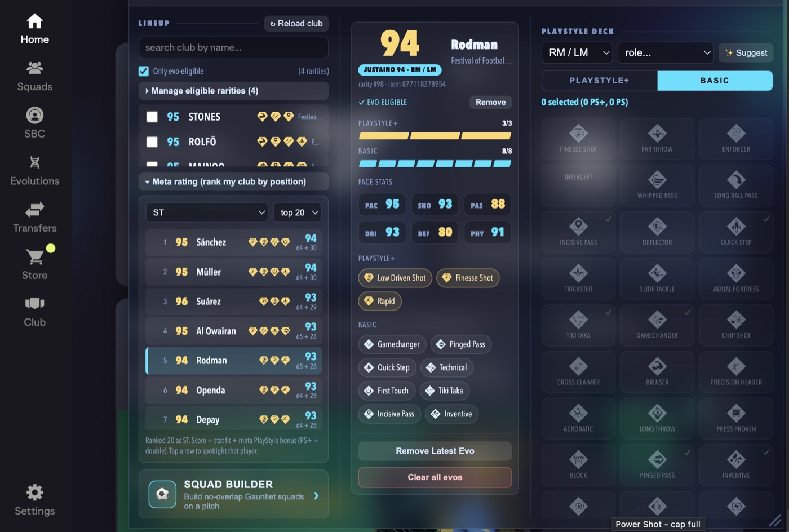The image size is (789, 532).
Task: Tick the checkbox next to Rolfö
Action: tap(152, 141)
